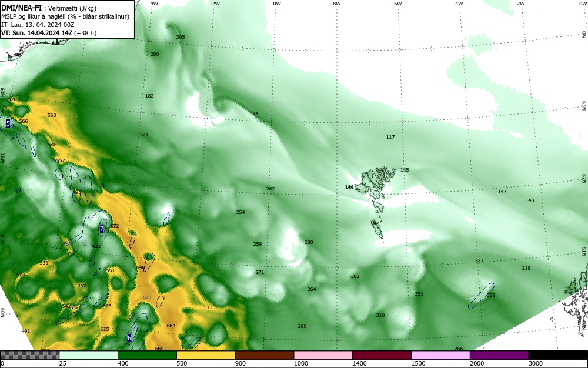Select the lavender 1500–2000 legend swatch

440,355
